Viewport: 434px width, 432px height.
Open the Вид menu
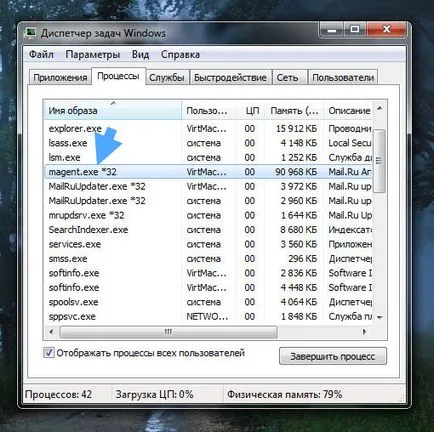[140, 54]
